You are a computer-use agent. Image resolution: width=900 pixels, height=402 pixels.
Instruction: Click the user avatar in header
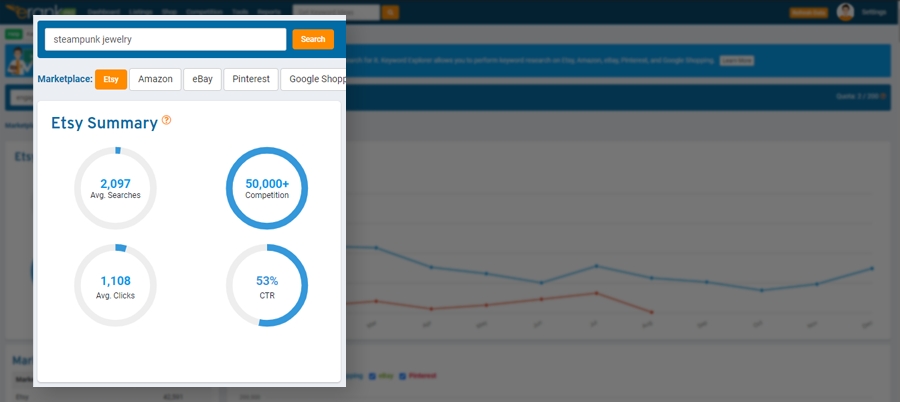845,12
